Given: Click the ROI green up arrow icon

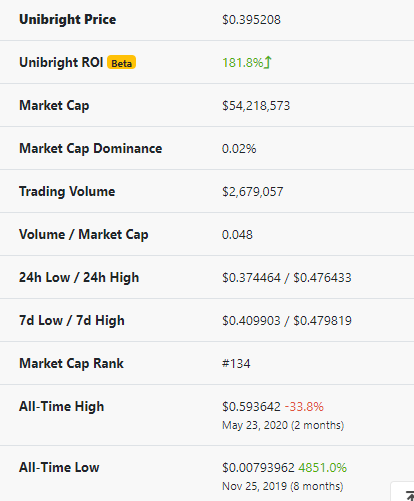Looking at the screenshot, I should (268, 62).
